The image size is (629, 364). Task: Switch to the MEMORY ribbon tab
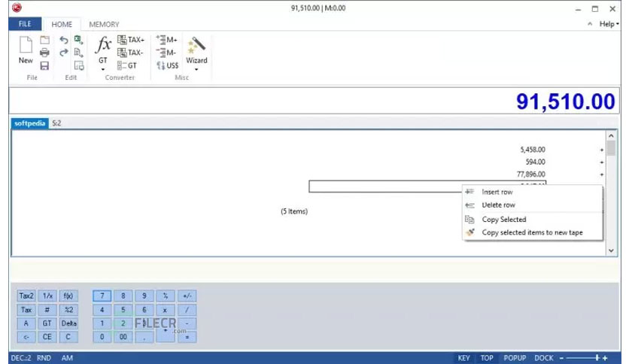[x=104, y=25]
